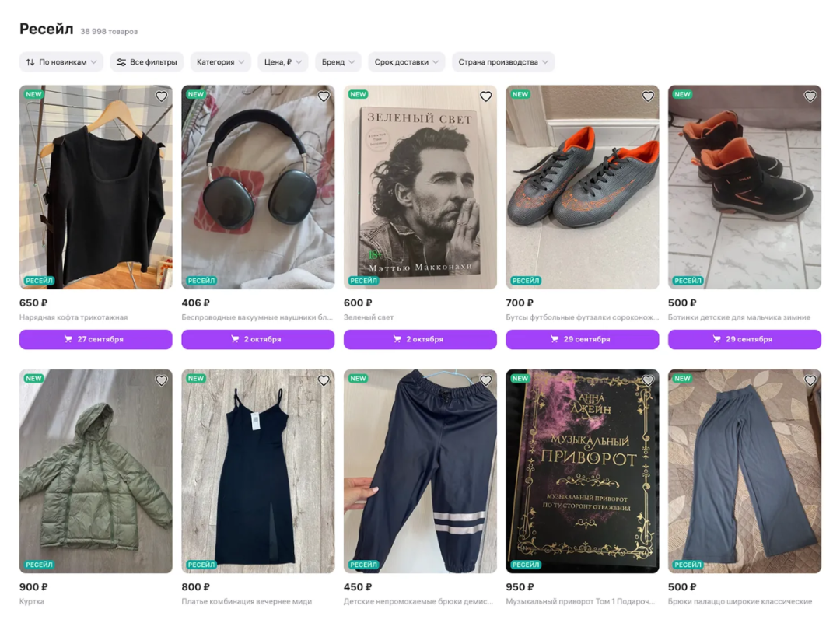This screenshot has width=840, height=630.
Task: Click heart icon on wireless headphones listing
Action: pos(324,96)
